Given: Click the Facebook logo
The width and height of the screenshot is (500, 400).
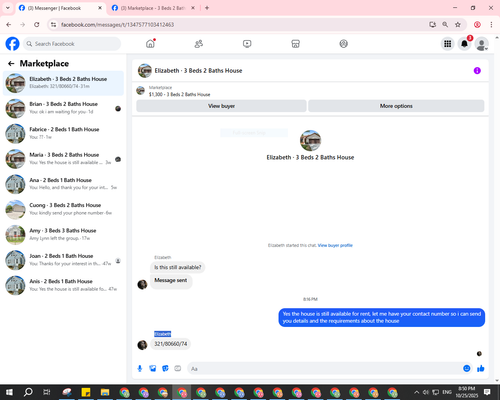Looking at the screenshot, I should point(12,44).
